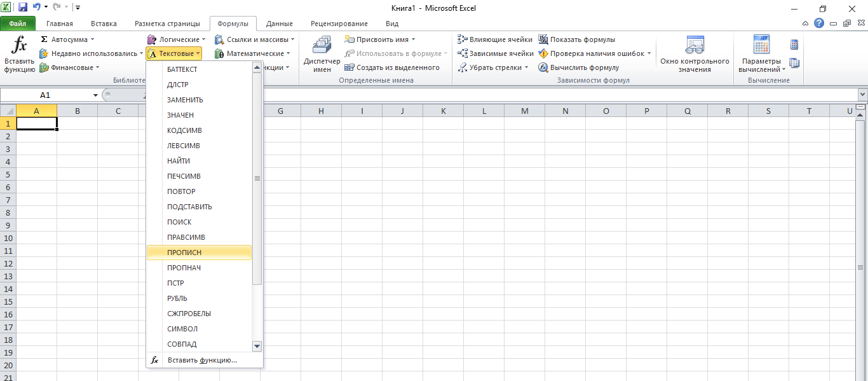Choose ПРОПИСН from the text functions list

[199, 253]
